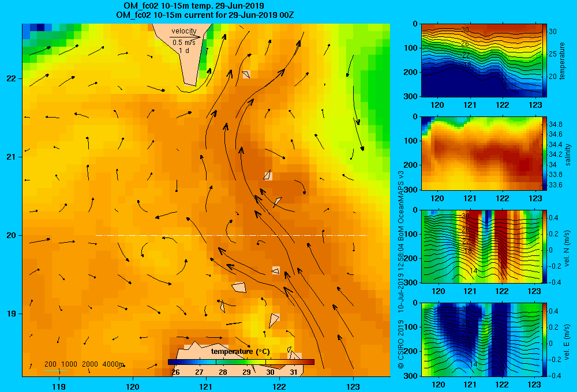The image size is (577, 392).
Task: Click the 34.4 tick on the salinity colorbar
Action: pos(555,145)
